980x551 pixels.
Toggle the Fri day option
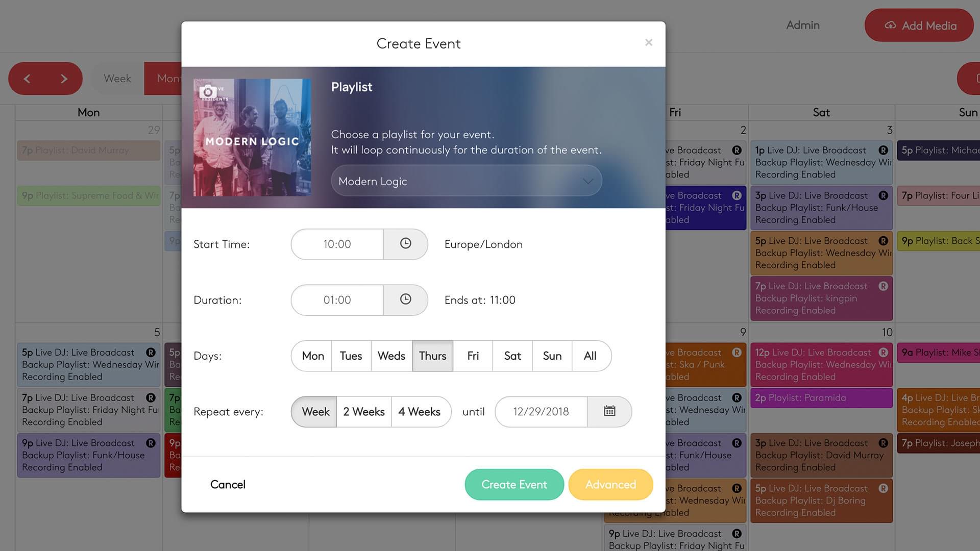click(x=473, y=356)
